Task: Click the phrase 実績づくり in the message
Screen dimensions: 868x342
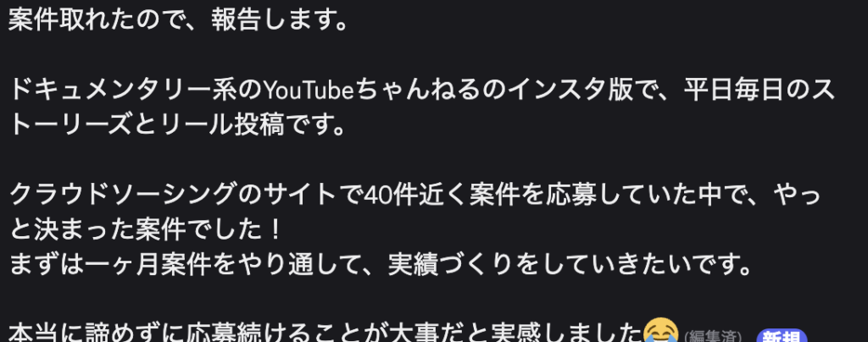Action: tap(451, 264)
